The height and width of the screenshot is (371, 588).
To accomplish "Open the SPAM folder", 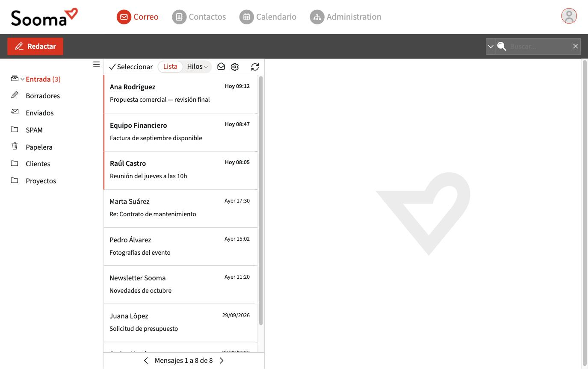I will pyautogui.click(x=34, y=130).
